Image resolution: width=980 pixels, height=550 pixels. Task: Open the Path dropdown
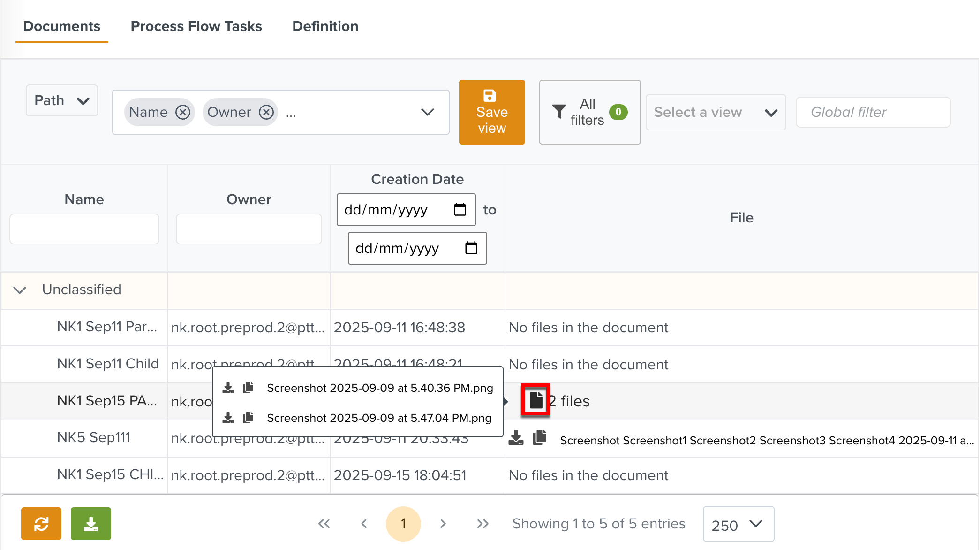pos(62,100)
